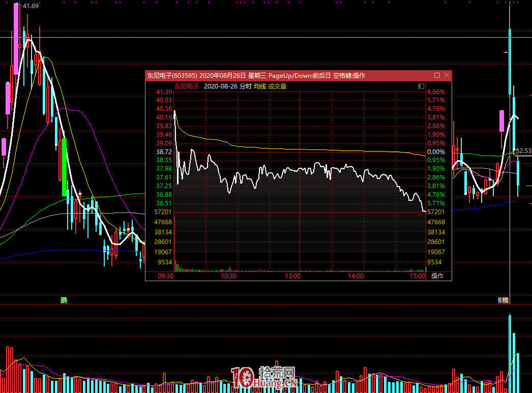Click the 14:00 time label
Viewport: 532px width, 393px height.
pos(356,276)
